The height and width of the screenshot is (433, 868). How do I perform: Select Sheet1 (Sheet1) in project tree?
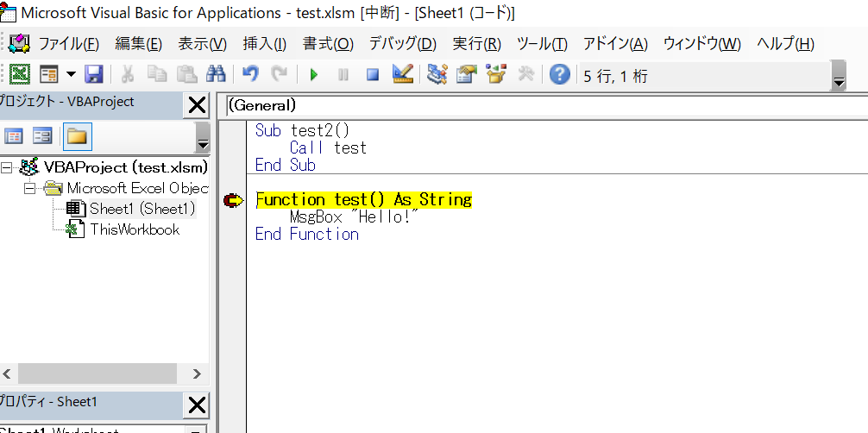142,209
